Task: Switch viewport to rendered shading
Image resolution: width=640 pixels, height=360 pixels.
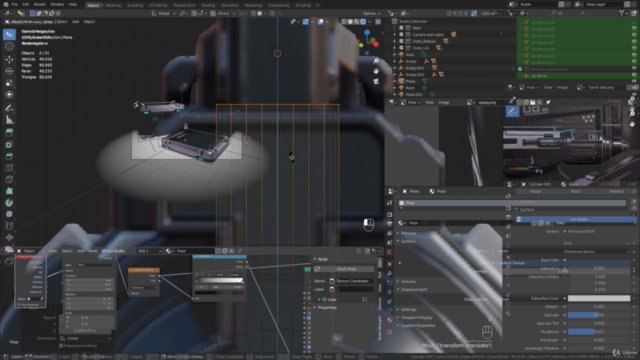Action: [x=363, y=22]
